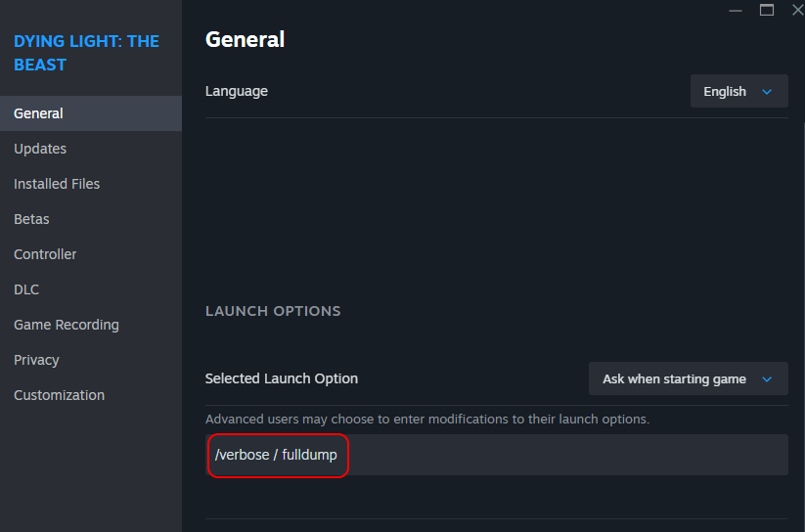Viewport: 805px width, 532px height.
Task: Show the Game Recording settings
Action: (x=67, y=325)
